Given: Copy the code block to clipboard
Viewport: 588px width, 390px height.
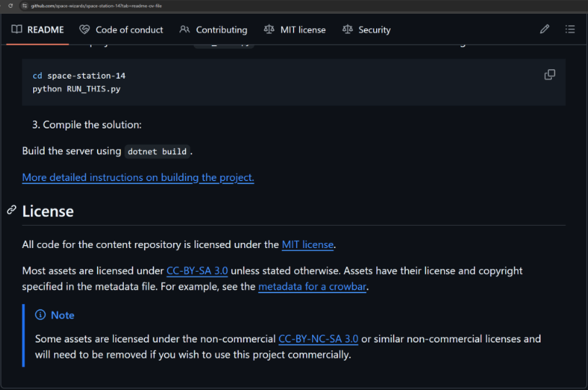Looking at the screenshot, I should point(550,74).
